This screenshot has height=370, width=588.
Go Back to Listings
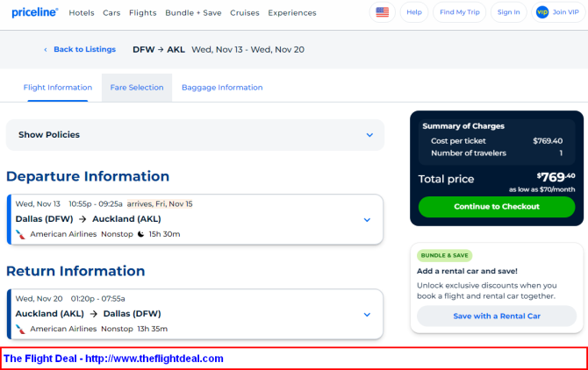(x=84, y=49)
